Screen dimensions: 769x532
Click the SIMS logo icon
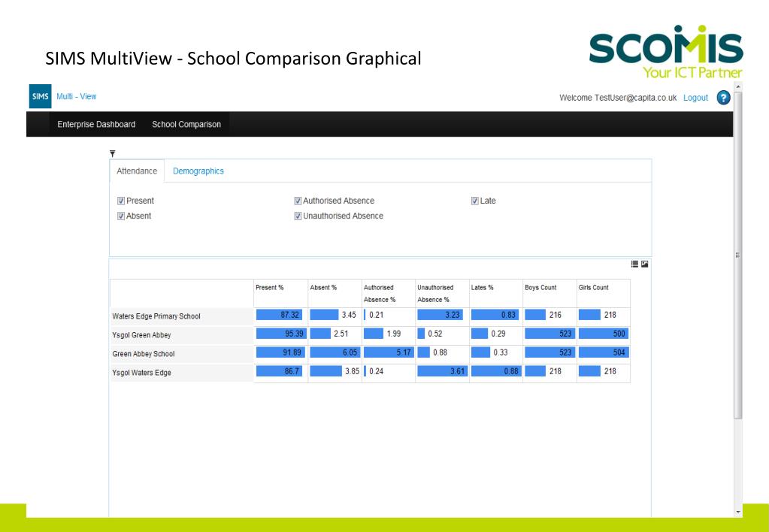(40, 96)
